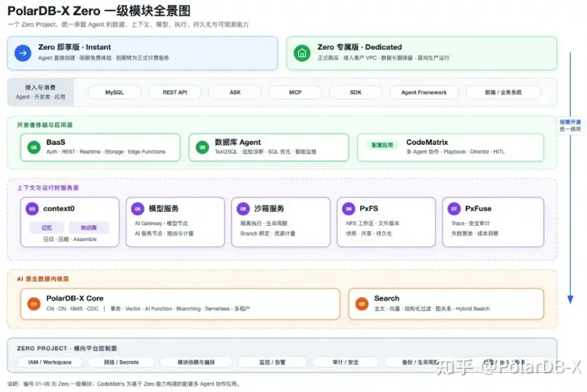
Task: Click the 按需开通 label at right edge
Action: tap(570, 122)
